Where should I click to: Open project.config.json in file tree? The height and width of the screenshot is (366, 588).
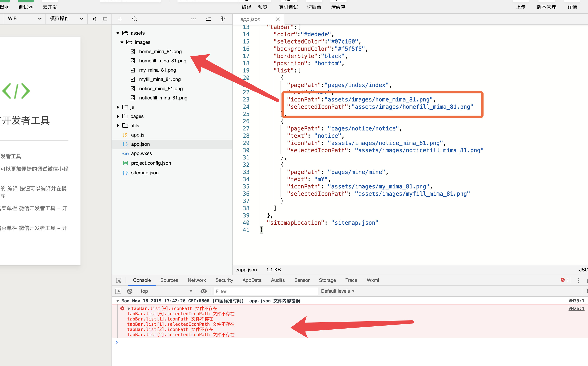151,163
